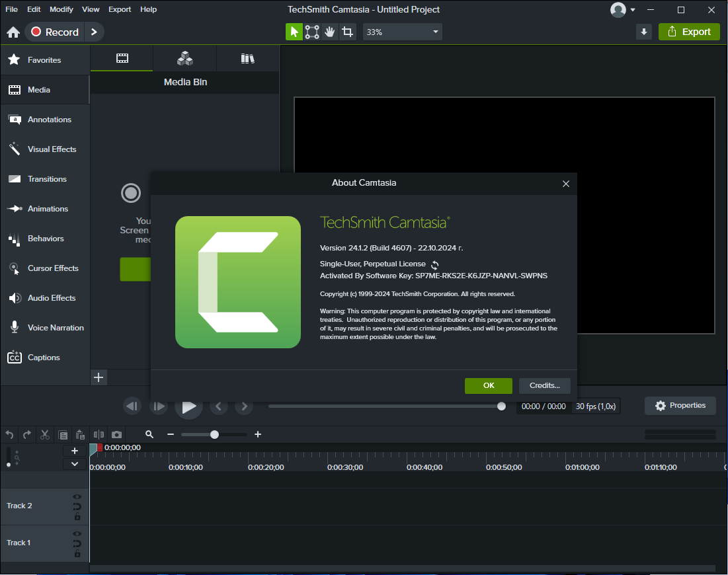Click the Split clip icon on timeline toolbar

click(x=99, y=434)
